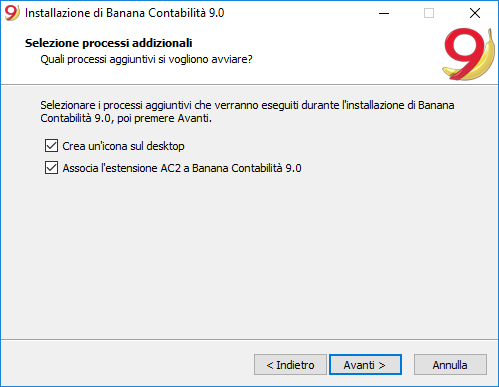Cancel setup with the Annulla button

pyautogui.click(x=450, y=365)
